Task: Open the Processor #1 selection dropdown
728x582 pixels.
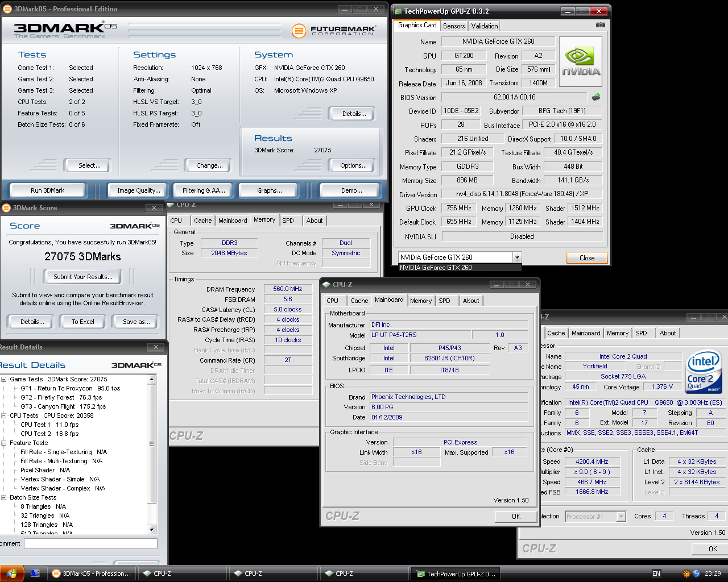Action: pyautogui.click(x=621, y=517)
